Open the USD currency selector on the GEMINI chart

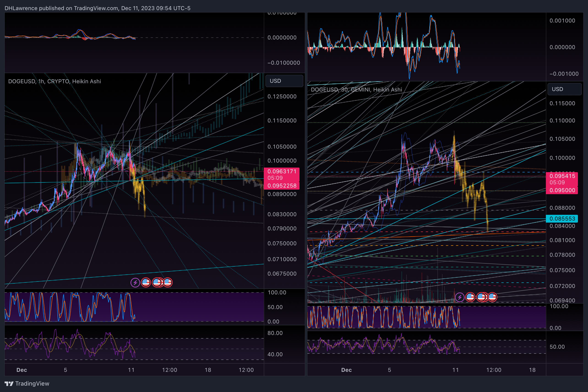coord(564,89)
